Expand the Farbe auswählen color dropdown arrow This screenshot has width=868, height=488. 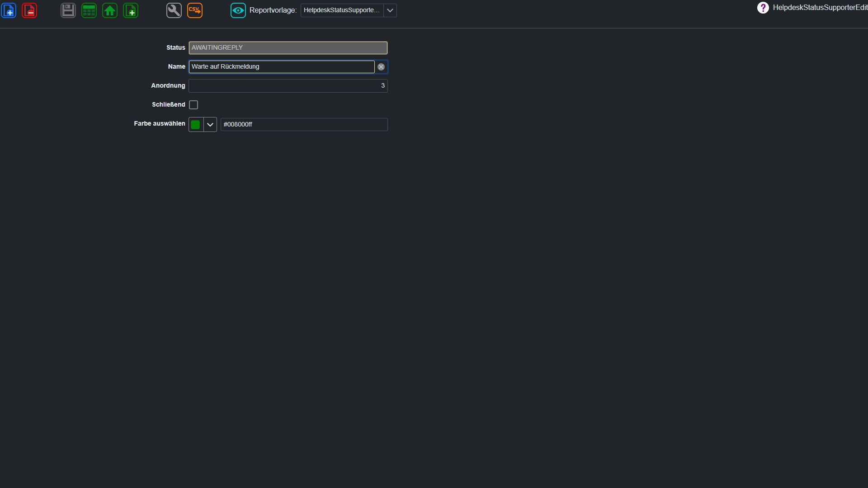pyautogui.click(x=210, y=125)
